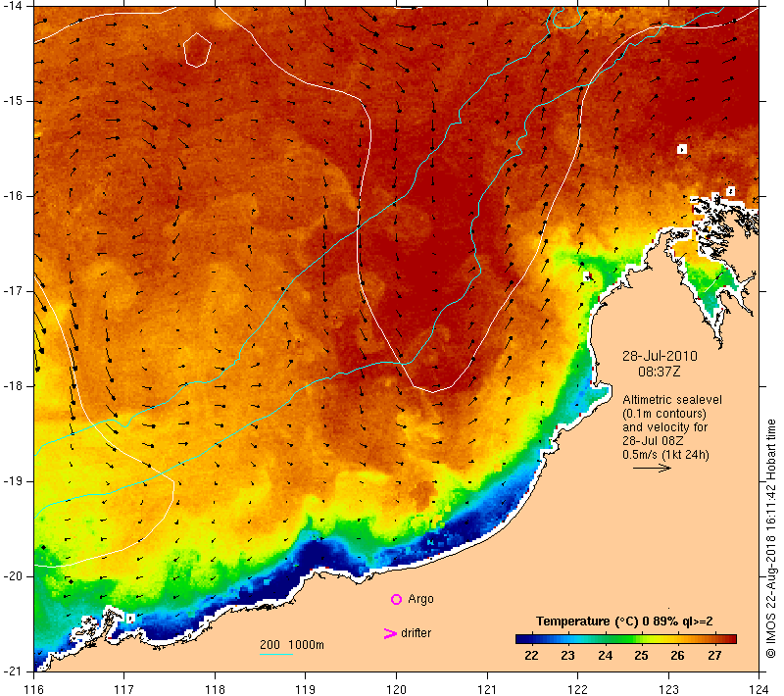Click the longitude axis label 121

pos(486,689)
